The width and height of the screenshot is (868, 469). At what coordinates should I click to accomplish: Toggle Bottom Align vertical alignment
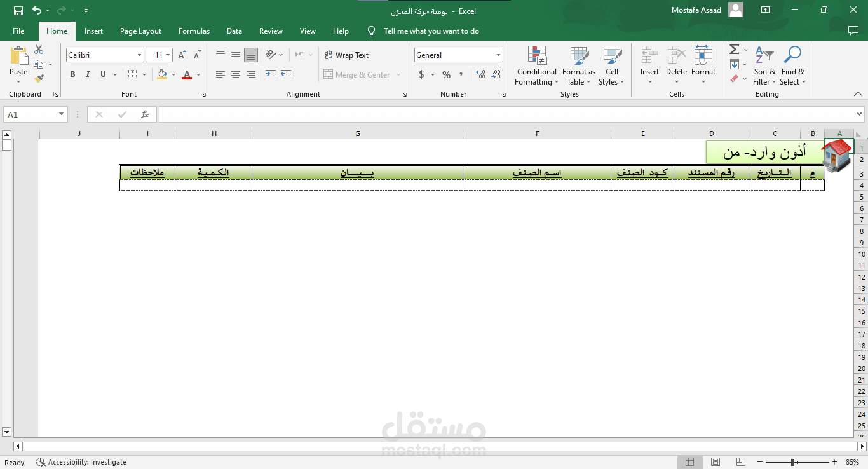[x=251, y=55]
